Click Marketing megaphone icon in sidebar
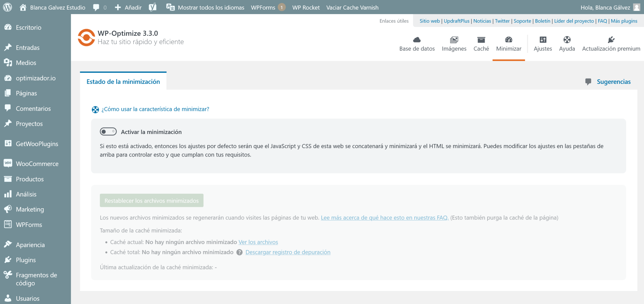Image resolution: width=644 pixels, height=304 pixels. (8, 209)
